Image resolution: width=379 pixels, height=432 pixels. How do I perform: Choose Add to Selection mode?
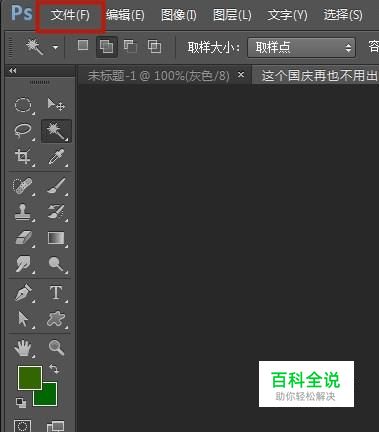[x=107, y=47]
